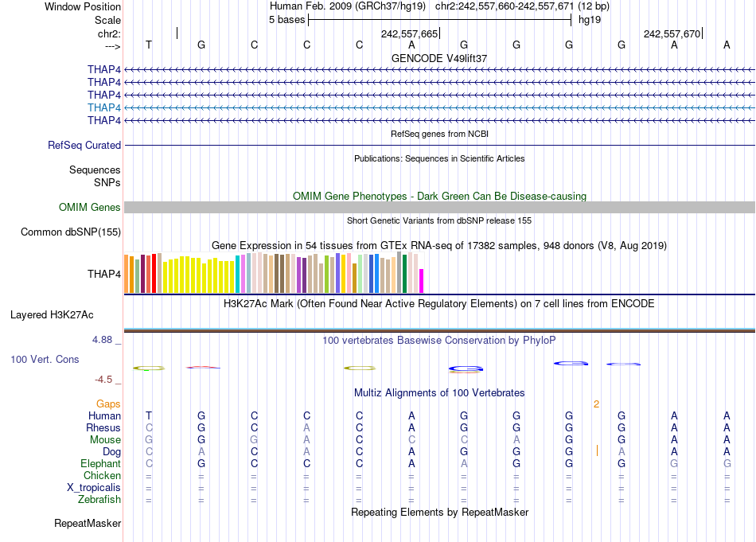Viewport: 756px width, 542px height.
Task: Click the Mouse species label
Action: (x=105, y=440)
